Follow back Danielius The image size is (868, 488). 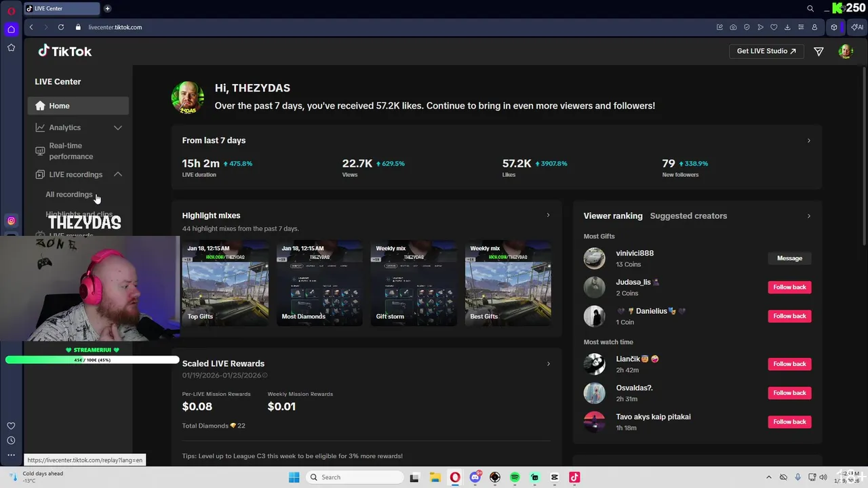[x=789, y=316]
